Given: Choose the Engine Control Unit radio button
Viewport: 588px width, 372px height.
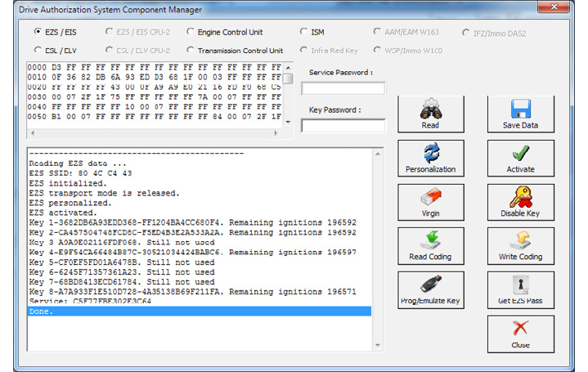Looking at the screenshot, I should (191, 32).
